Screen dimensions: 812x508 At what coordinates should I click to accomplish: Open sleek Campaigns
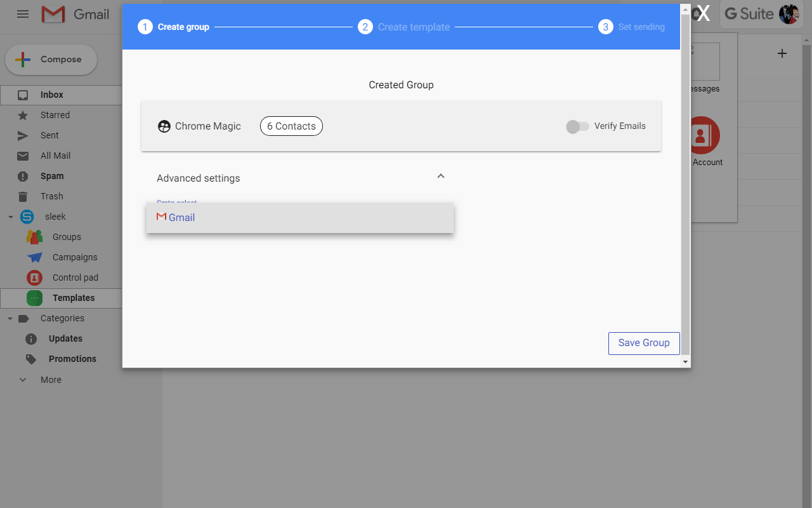pyautogui.click(x=75, y=257)
